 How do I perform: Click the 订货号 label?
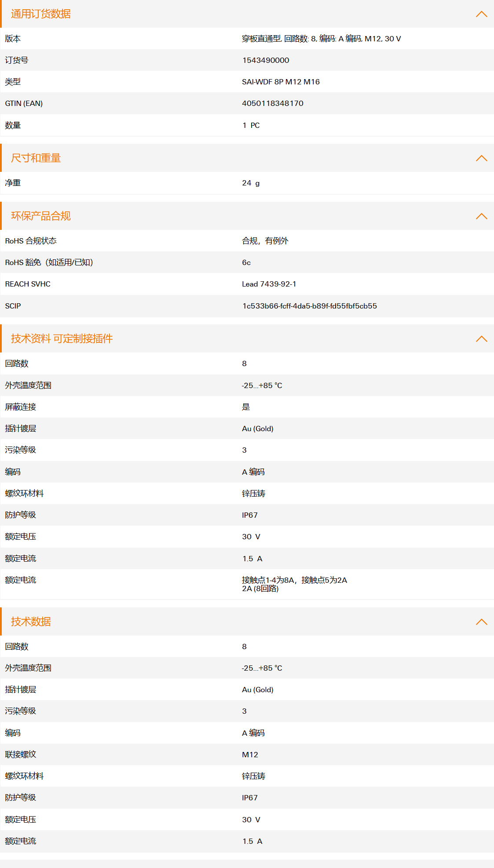pyautogui.click(x=17, y=60)
